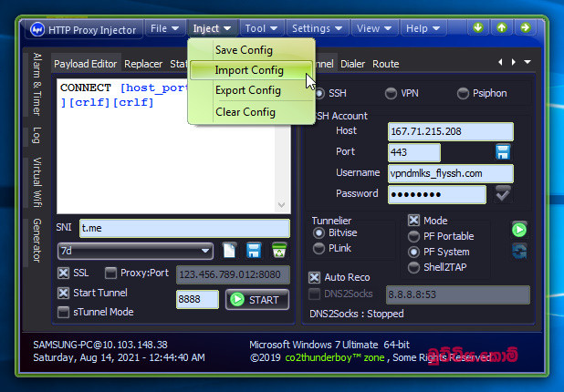564x392 pixels.
Task: Open the Tool menu dropdown
Action: (x=261, y=28)
